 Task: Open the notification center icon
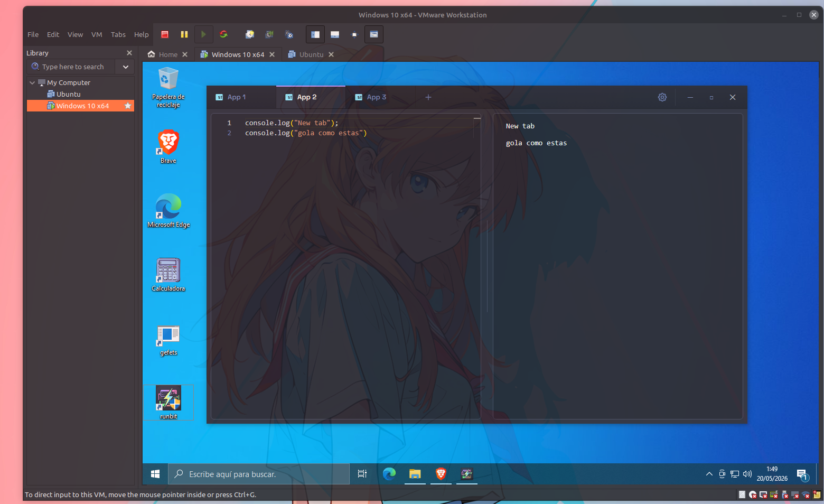coord(802,474)
